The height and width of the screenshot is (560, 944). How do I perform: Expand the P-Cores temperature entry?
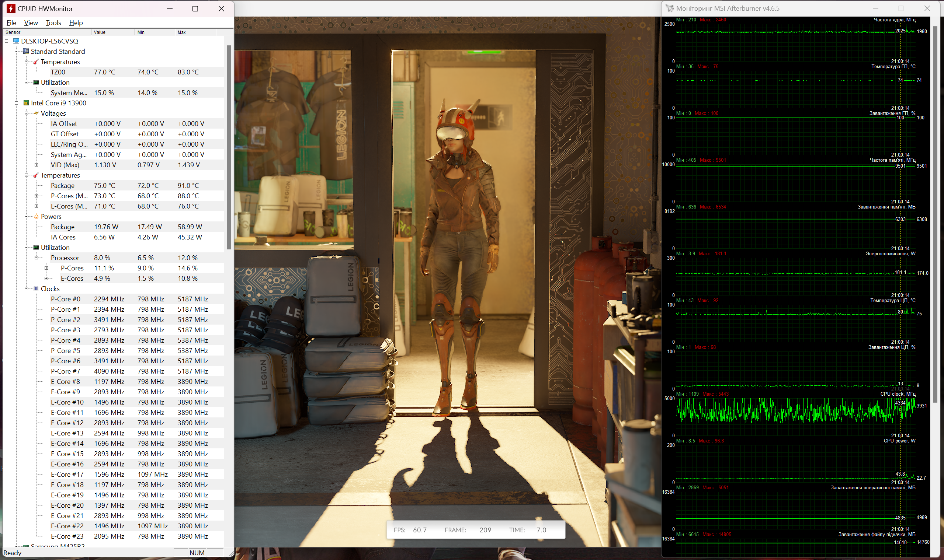36,196
